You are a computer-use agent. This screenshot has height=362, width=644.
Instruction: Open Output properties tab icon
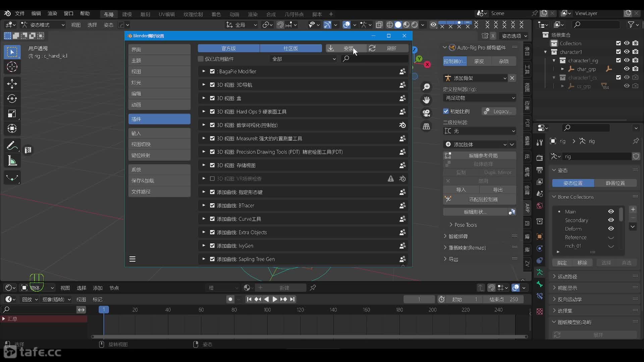click(539, 170)
